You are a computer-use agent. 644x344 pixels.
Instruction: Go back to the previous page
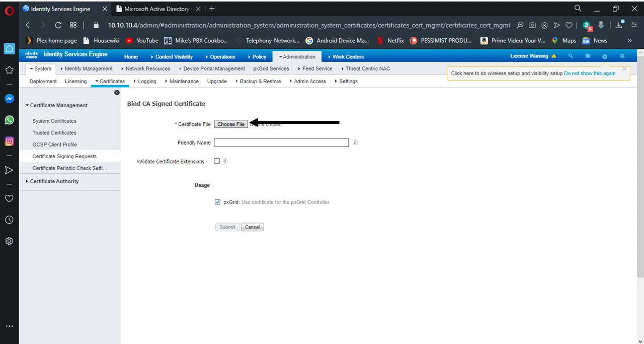coord(28,25)
